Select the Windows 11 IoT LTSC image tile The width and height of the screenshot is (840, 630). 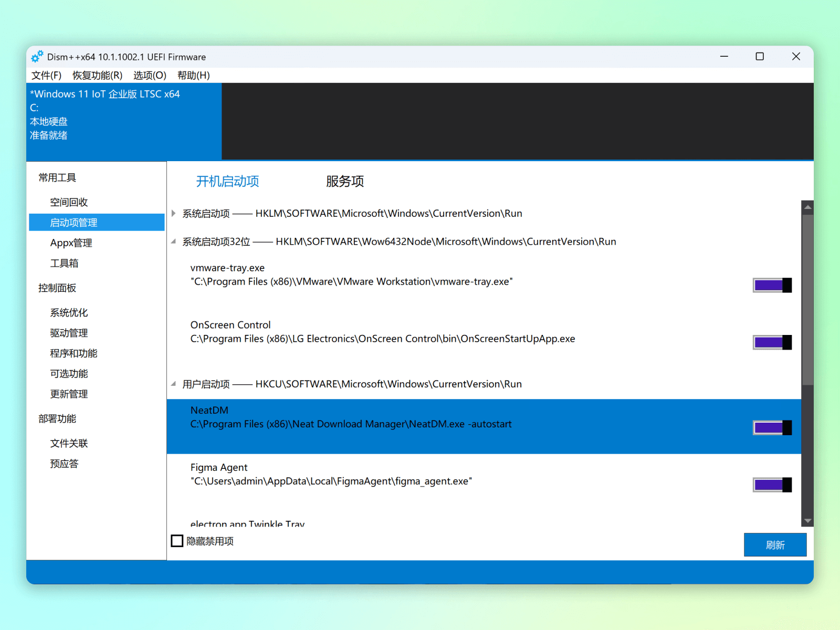[124, 121]
